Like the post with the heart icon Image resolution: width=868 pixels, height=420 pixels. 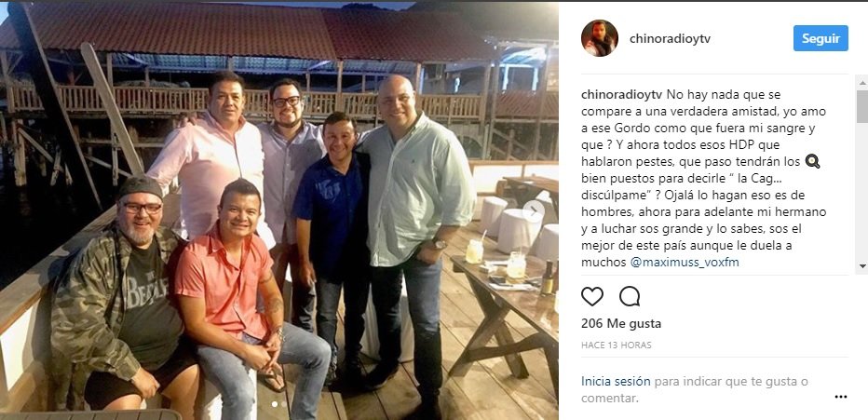[591, 297]
